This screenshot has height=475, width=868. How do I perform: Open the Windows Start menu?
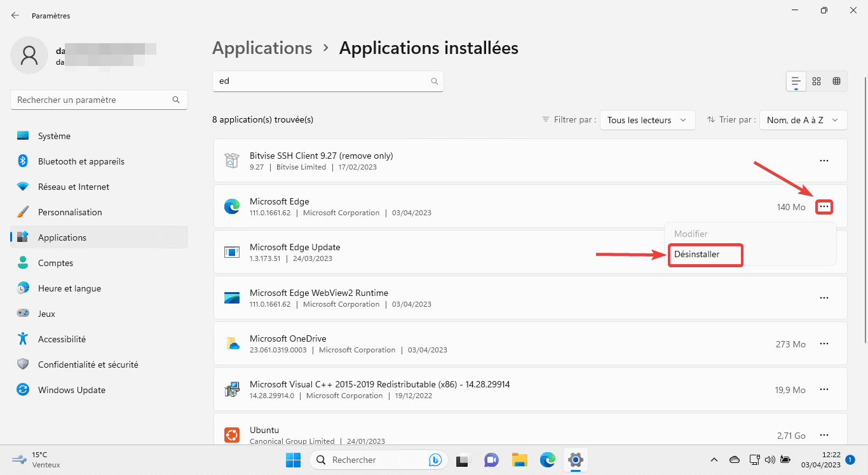pos(293,459)
